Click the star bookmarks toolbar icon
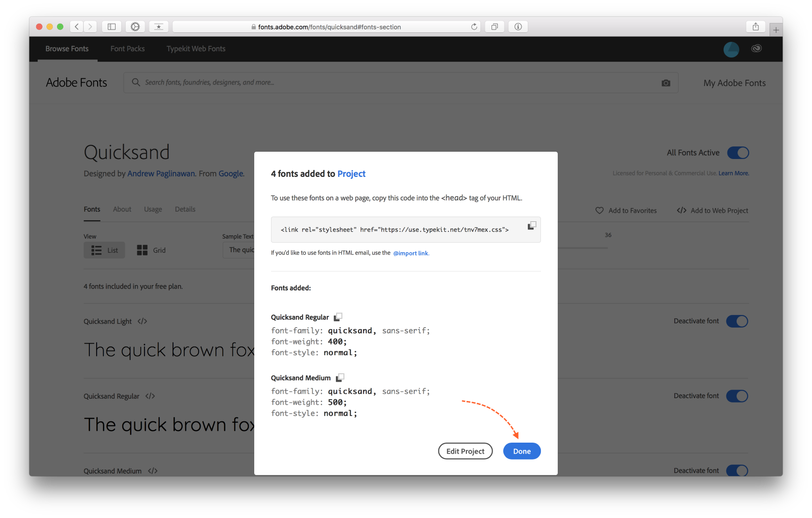 coord(159,27)
